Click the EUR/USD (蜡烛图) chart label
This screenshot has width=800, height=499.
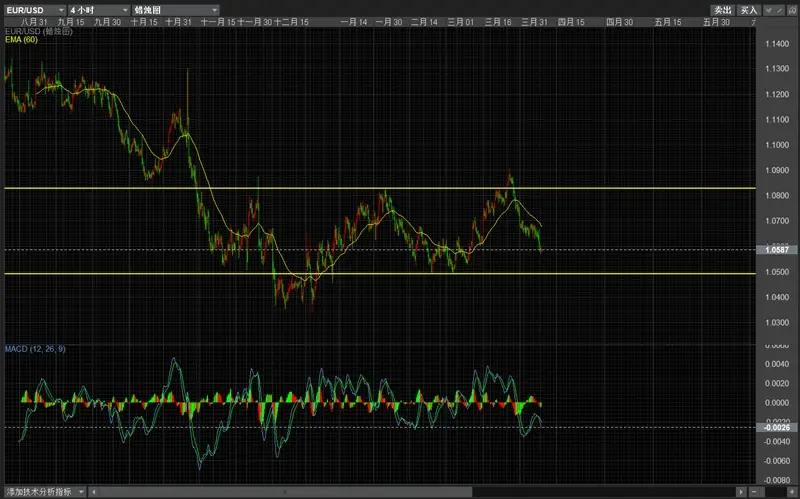coord(39,32)
